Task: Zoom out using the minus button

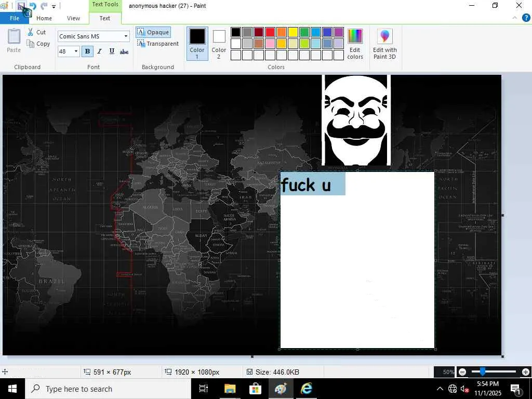Action: [x=462, y=372]
